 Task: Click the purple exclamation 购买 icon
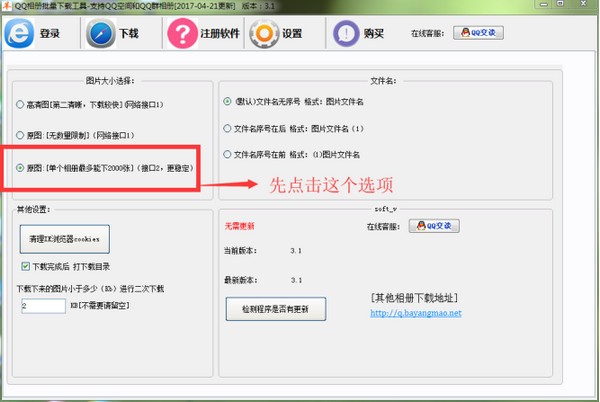(x=346, y=33)
